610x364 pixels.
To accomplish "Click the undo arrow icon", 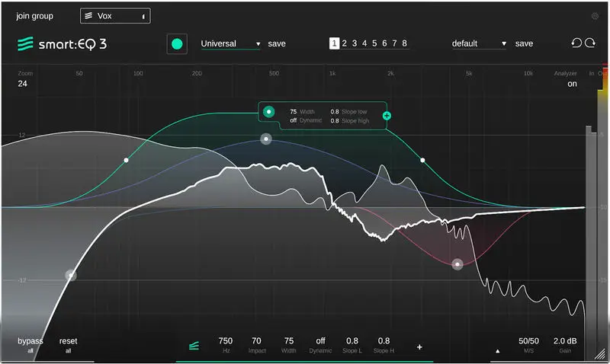I will tap(576, 43).
